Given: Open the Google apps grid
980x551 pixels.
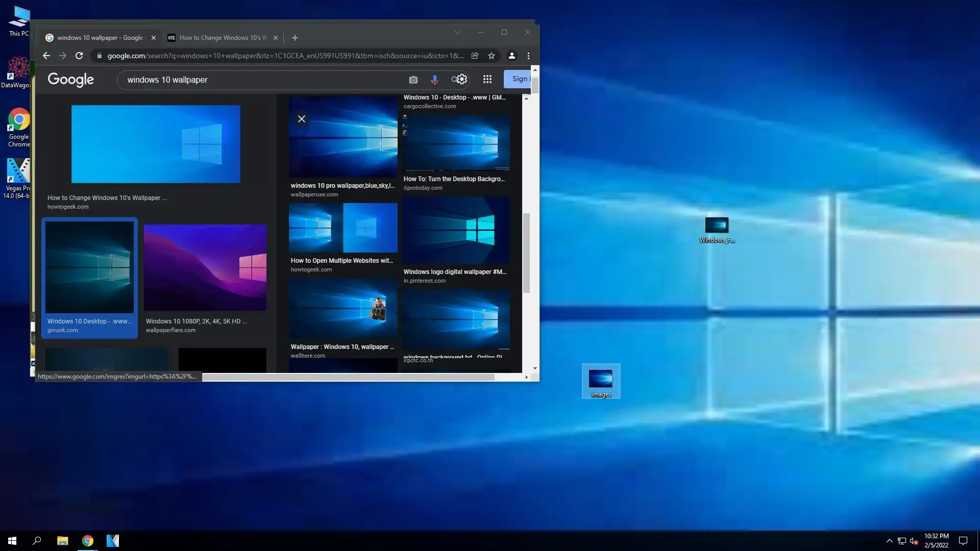Looking at the screenshot, I should (x=487, y=79).
